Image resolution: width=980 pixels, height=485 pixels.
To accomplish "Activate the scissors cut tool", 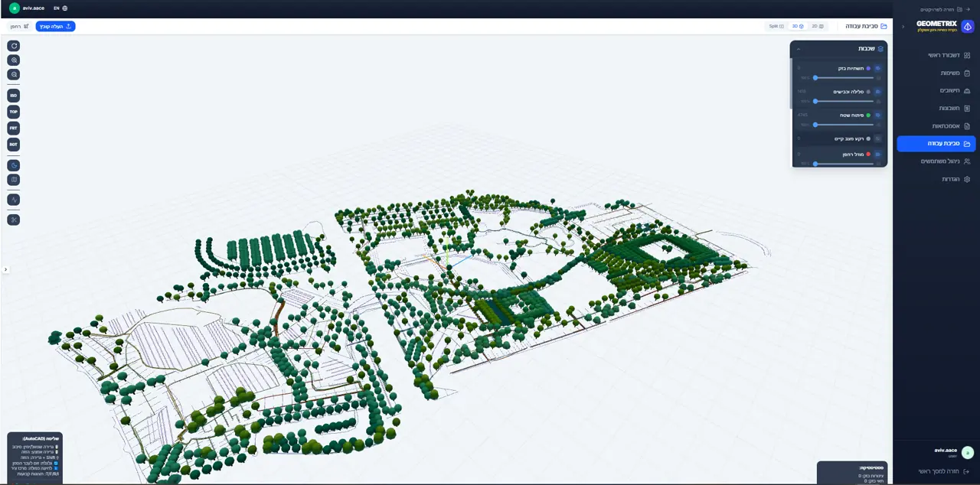I will [x=14, y=220].
